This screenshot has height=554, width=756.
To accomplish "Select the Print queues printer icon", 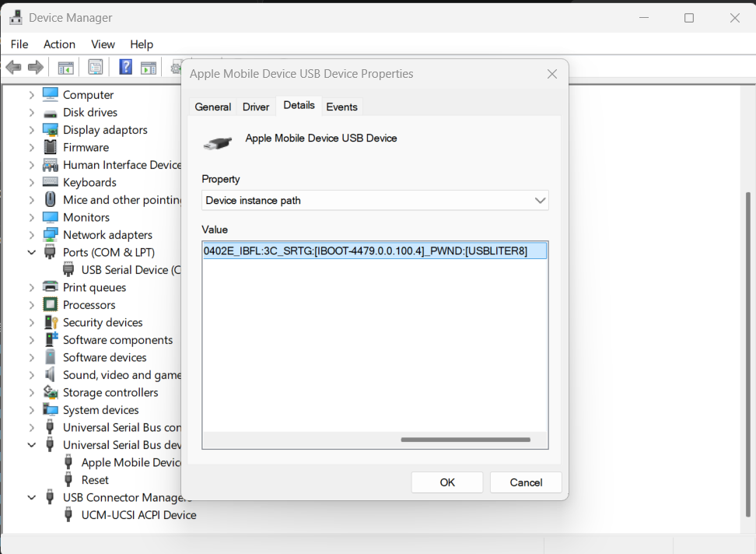I will click(50, 286).
